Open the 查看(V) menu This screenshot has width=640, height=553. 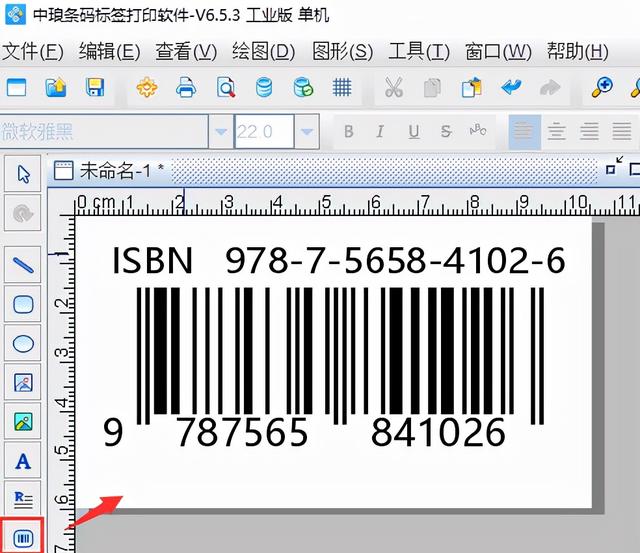(186, 52)
